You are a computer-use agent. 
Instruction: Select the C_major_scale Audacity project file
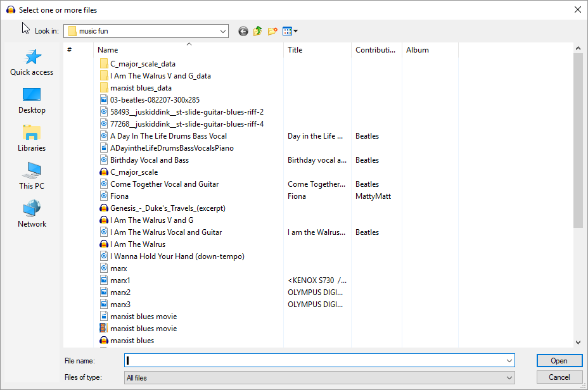[134, 172]
